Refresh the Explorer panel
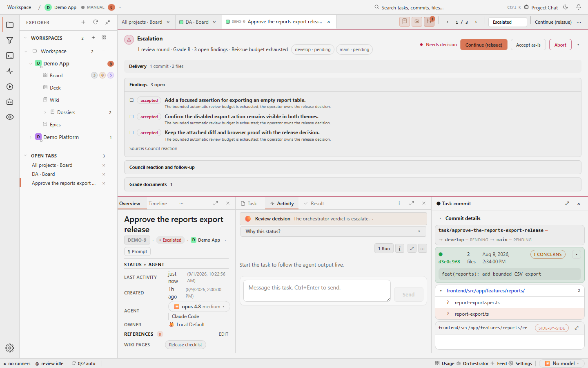The height and width of the screenshot is (368, 588). coord(96,22)
